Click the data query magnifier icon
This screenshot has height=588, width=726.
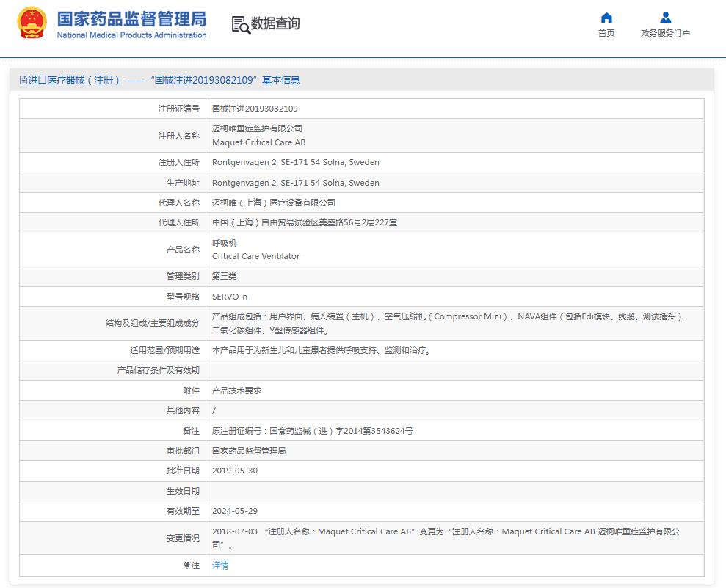point(240,24)
